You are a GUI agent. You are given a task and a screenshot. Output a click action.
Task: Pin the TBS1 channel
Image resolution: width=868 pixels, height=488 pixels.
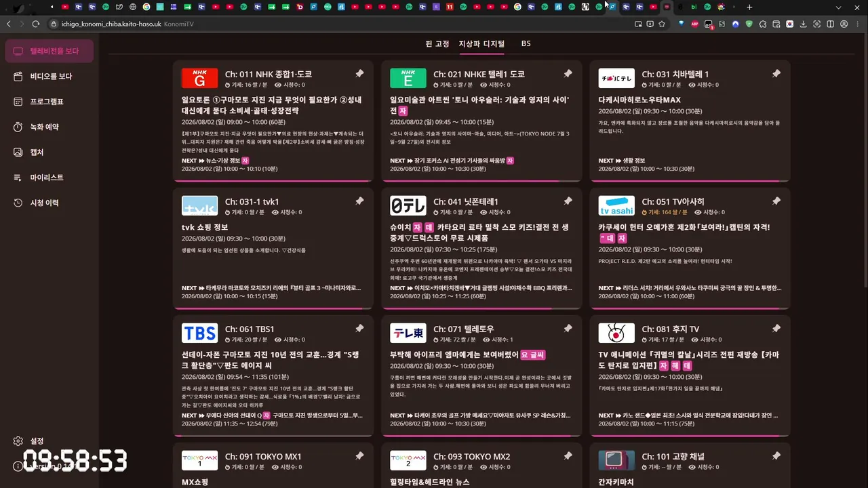coord(359,329)
